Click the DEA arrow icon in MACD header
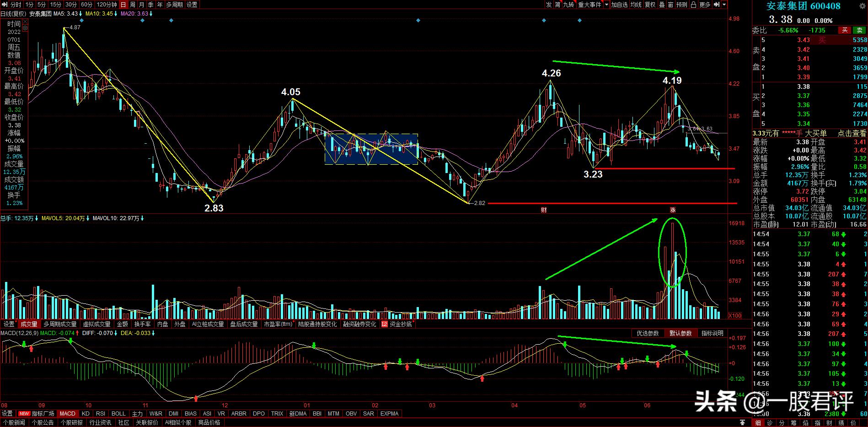Screen dimensions: 868x427 point(154,333)
